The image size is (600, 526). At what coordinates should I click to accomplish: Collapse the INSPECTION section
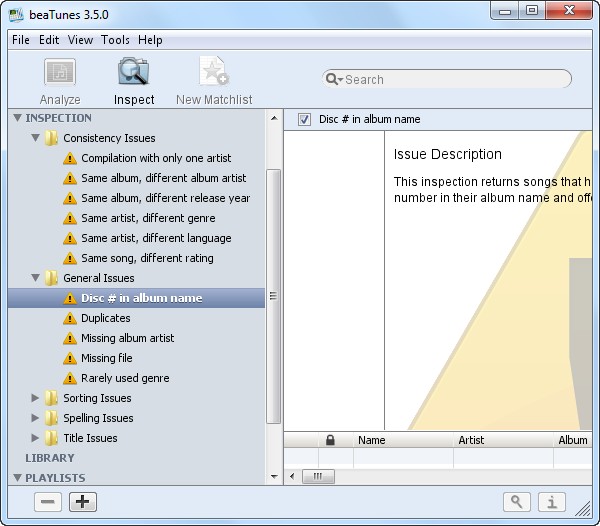[18, 118]
